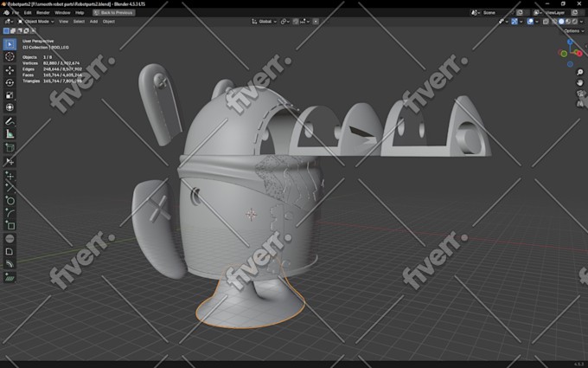
Task: Select the 3D Cursor tool
Action: [x=10, y=56]
